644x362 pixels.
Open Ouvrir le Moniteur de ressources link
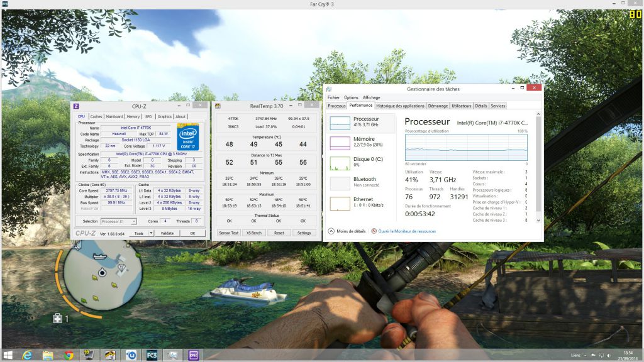point(407,231)
